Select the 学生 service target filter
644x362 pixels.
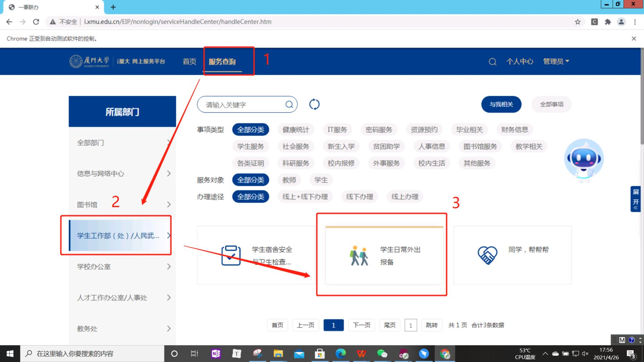pyautogui.click(x=321, y=180)
